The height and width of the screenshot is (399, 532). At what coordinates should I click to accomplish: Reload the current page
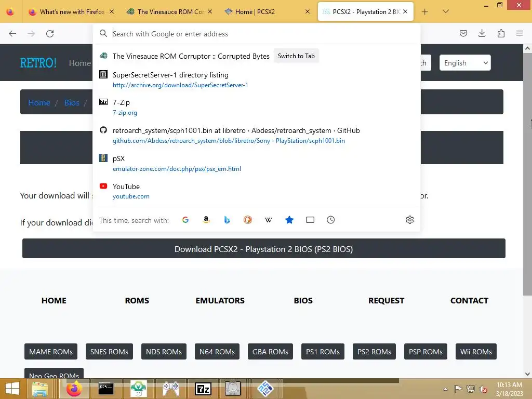[50, 34]
